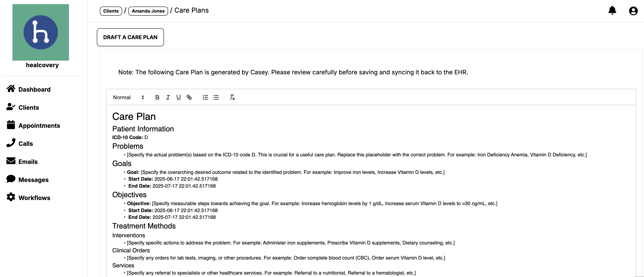Toggle underline formatting in editor toolbar
Screen dimensions: 644x277
(178, 97)
